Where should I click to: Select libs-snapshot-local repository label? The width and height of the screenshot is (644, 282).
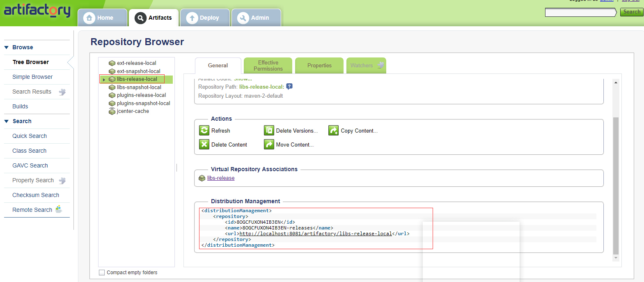pyautogui.click(x=139, y=87)
